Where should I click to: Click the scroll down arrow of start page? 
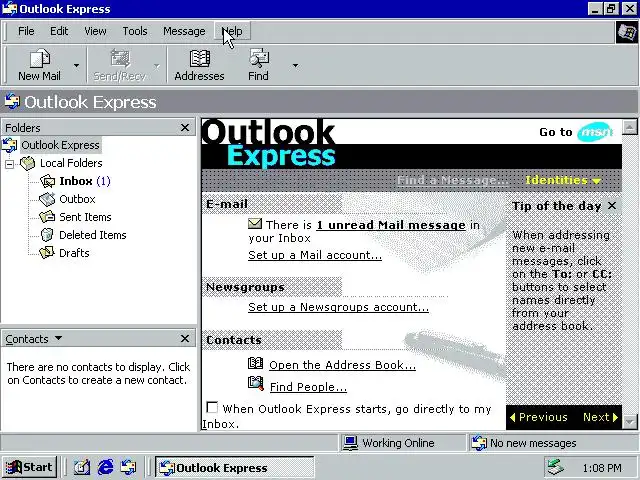pos(630,421)
